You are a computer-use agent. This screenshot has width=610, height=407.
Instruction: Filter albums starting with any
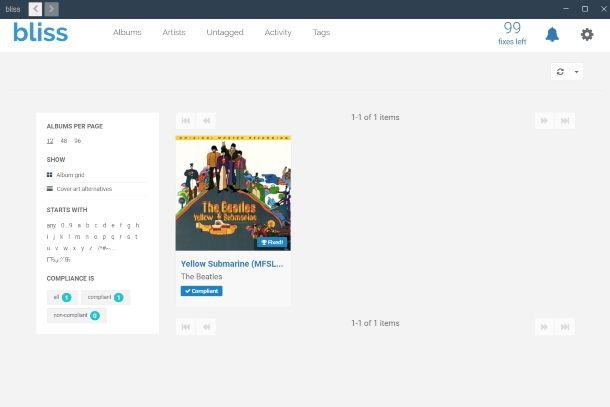pyautogui.click(x=51, y=225)
